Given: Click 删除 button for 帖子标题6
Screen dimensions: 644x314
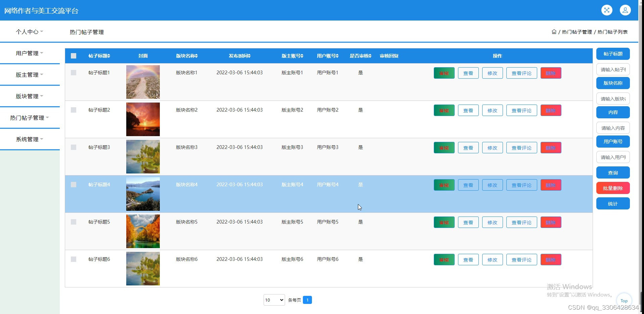Looking at the screenshot, I should 551,260.
